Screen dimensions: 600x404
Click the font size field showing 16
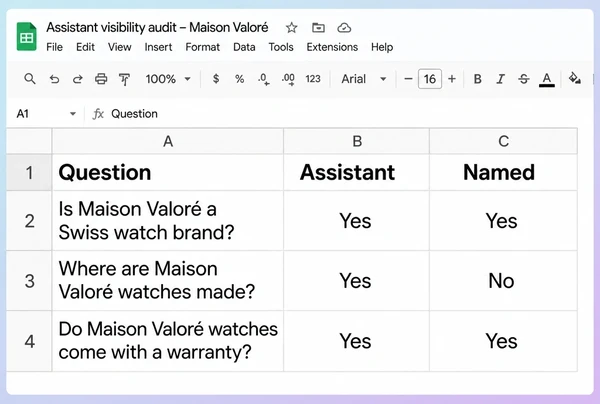[430, 79]
